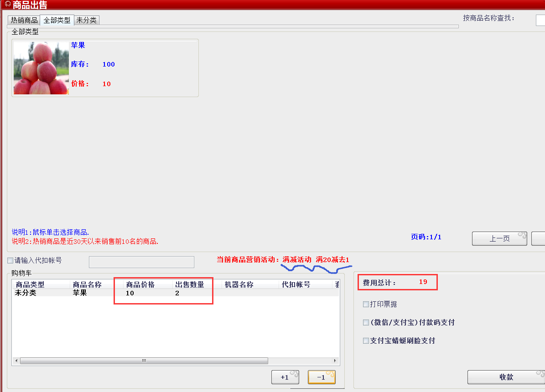Decrease quantity with the −1 button

click(x=322, y=377)
